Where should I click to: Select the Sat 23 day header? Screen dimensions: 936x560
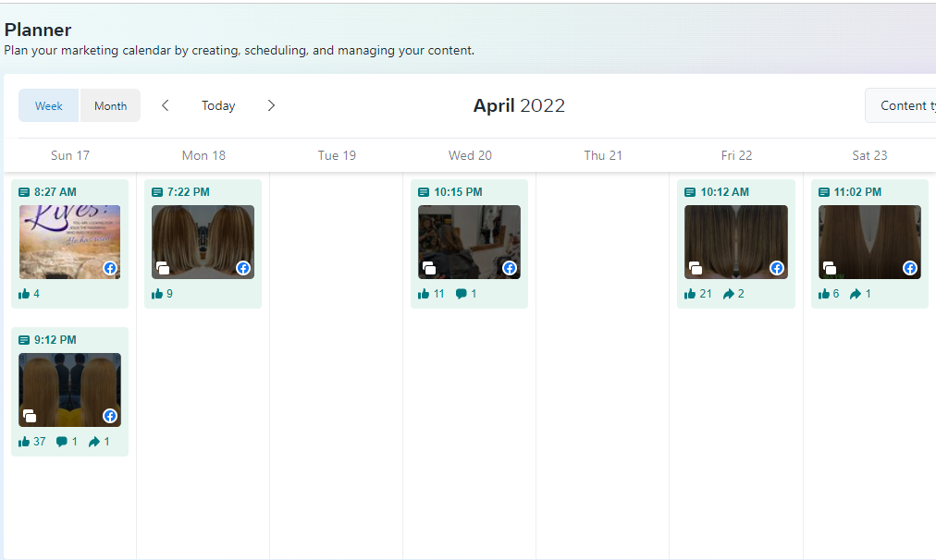pos(869,155)
